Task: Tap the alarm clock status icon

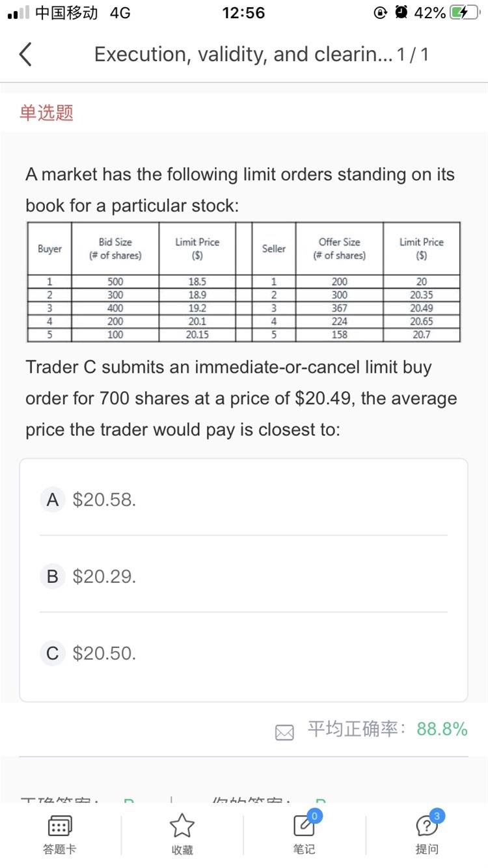Action: pos(401,13)
